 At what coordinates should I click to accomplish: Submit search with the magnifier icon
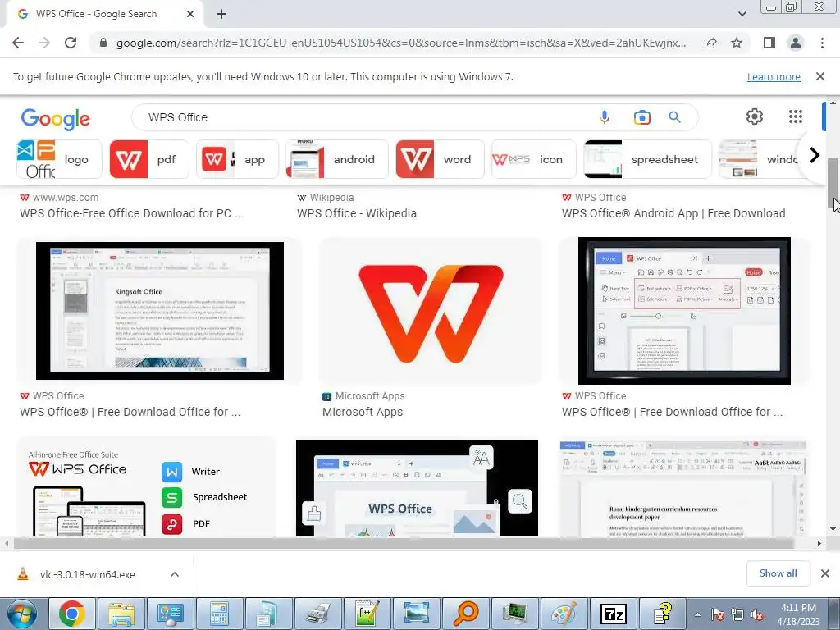click(674, 117)
